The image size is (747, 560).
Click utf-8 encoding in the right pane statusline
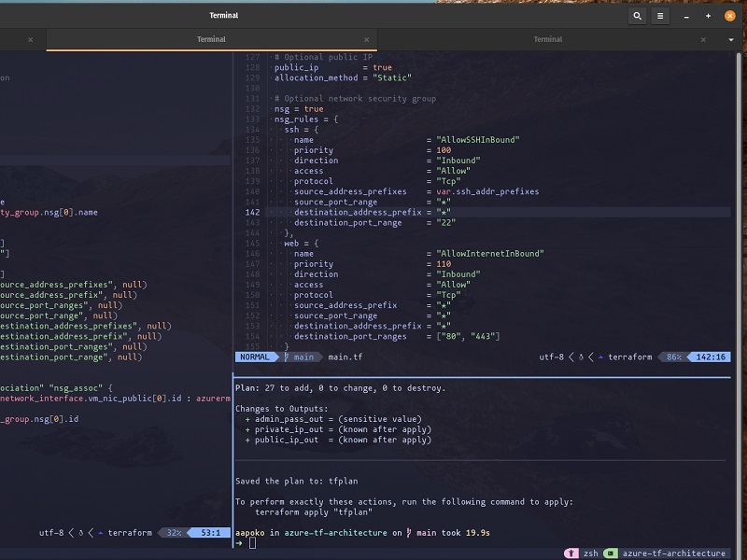point(551,357)
